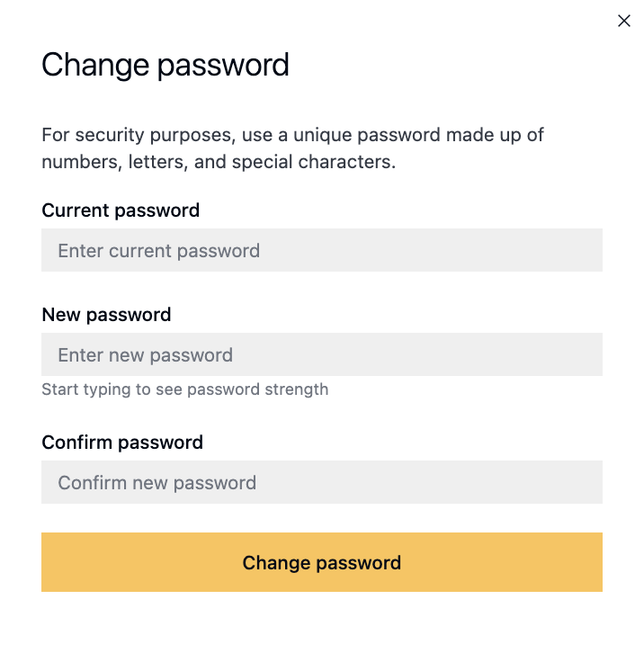Click the "Change password" dialog heading
The width and height of the screenshot is (644, 662).
click(x=165, y=65)
